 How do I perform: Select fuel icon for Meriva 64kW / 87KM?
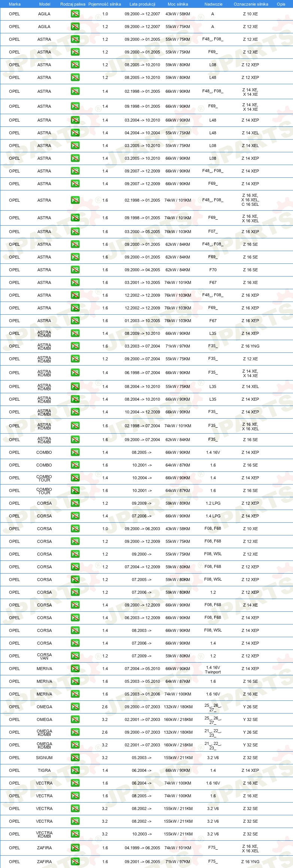[x=75, y=681]
